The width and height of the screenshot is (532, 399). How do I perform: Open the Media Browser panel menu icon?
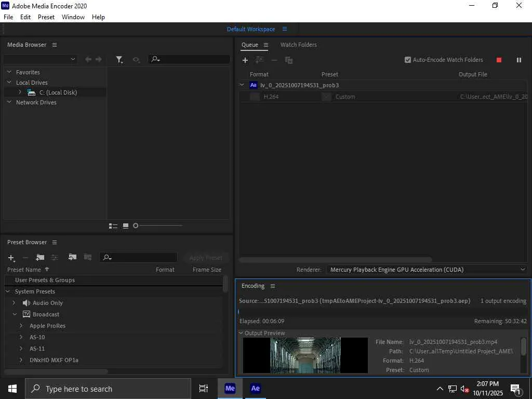click(55, 45)
